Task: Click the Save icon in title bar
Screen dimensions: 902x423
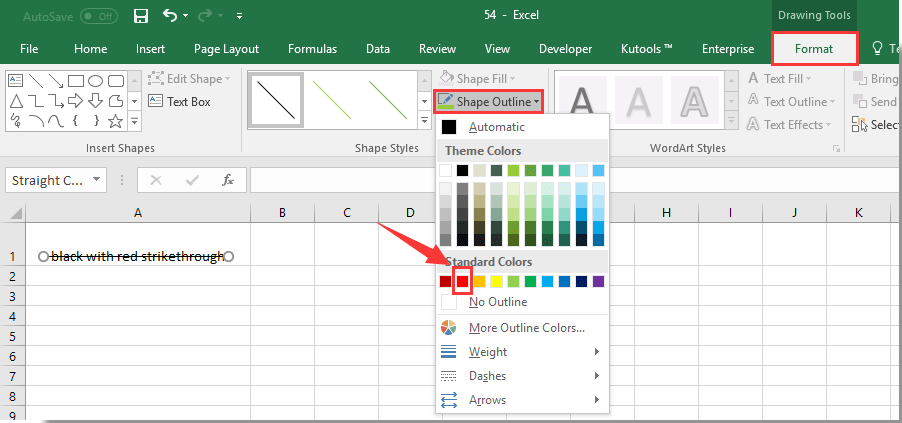Action: coord(141,16)
